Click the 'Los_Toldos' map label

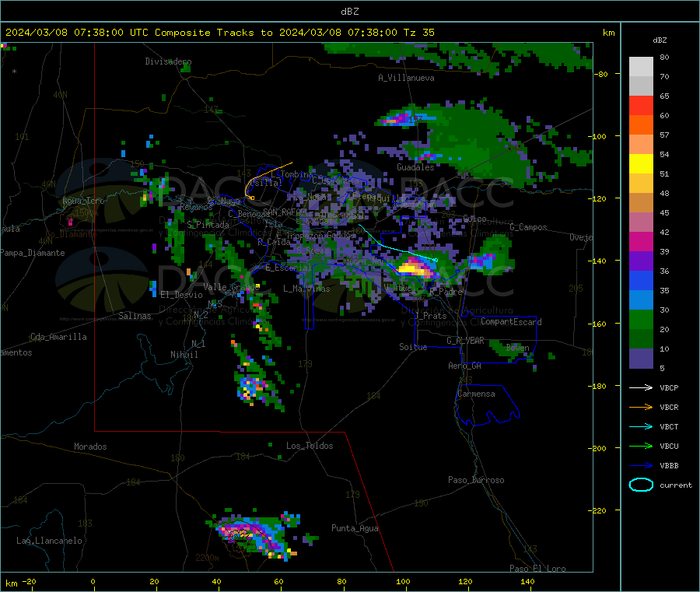point(310,446)
